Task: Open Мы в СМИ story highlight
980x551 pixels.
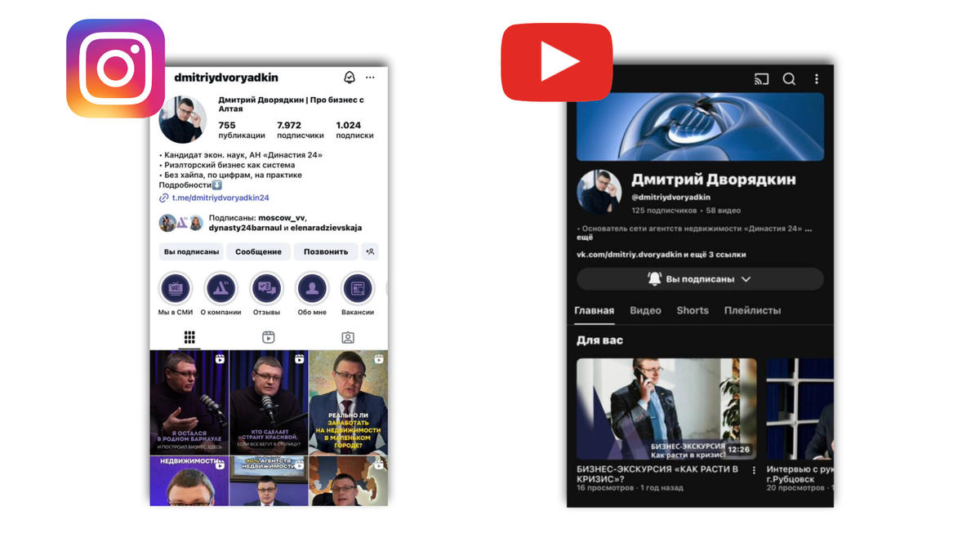Action: (175, 288)
